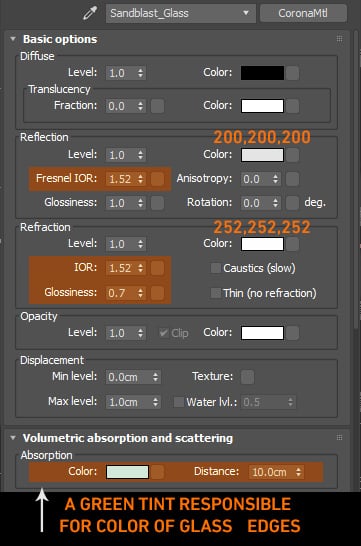361x546 pixels.
Task: Click the Reflection Glossiness map slot button
Action: 157,203
